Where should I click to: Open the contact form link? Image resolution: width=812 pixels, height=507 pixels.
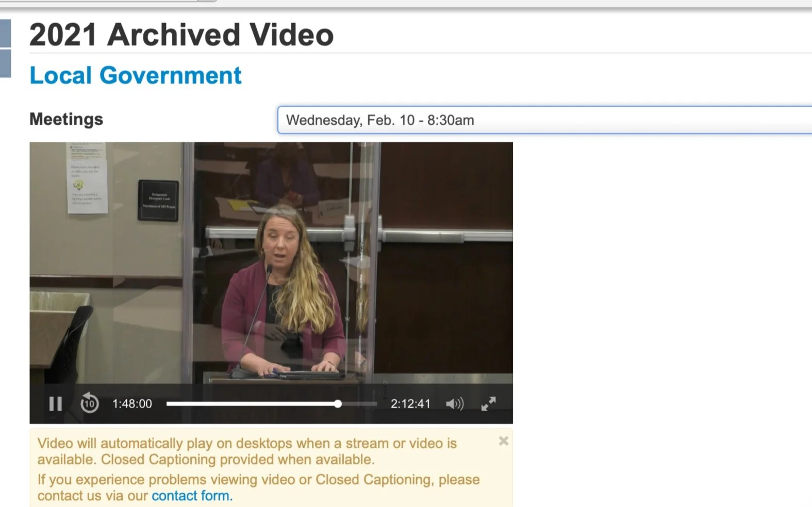[192, 496]
